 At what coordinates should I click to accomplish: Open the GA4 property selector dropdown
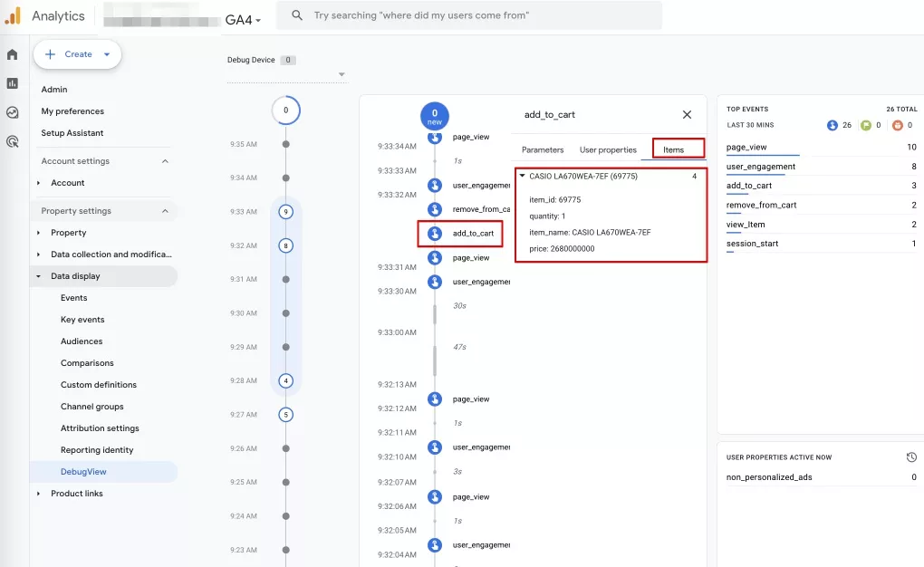pyautogui.click(x=243, y=20)
